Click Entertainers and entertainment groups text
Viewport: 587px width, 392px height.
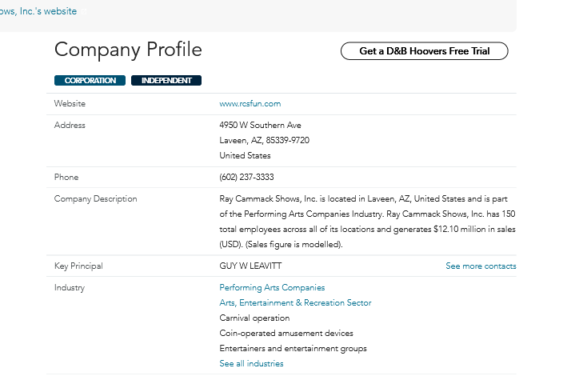[293, 348]
